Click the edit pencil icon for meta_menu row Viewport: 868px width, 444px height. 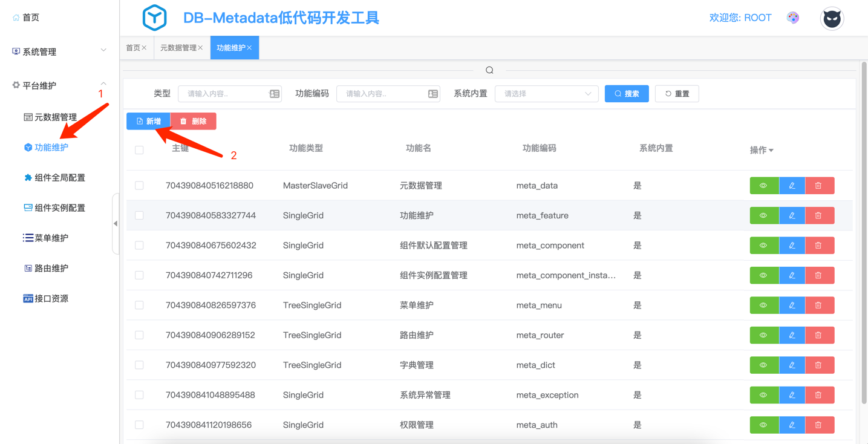tap(792, 305)
